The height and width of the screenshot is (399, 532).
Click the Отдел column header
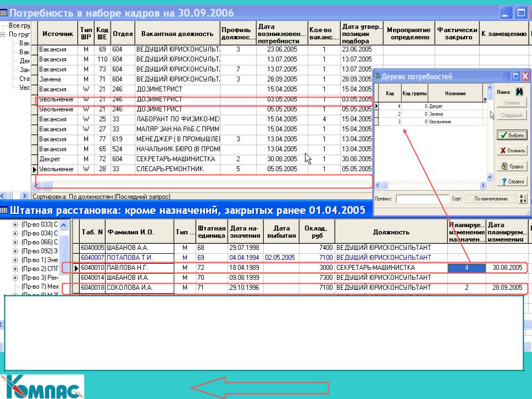tap(123, 34)
